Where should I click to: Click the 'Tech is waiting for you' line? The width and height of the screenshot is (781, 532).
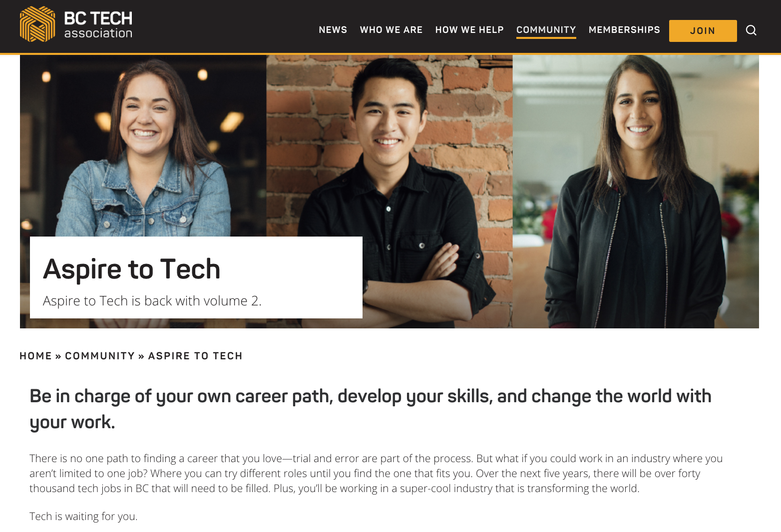83,517
